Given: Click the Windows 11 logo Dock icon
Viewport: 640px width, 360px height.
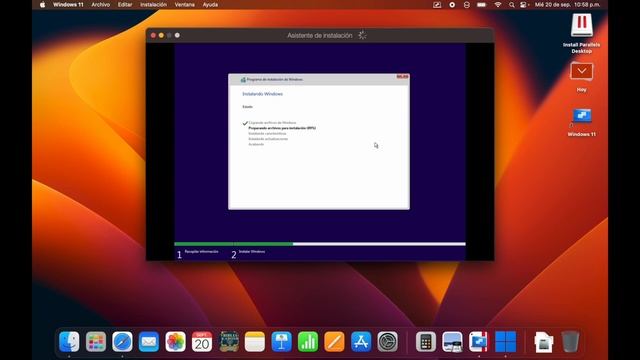Looking at the screenshot, I should 505,341.
